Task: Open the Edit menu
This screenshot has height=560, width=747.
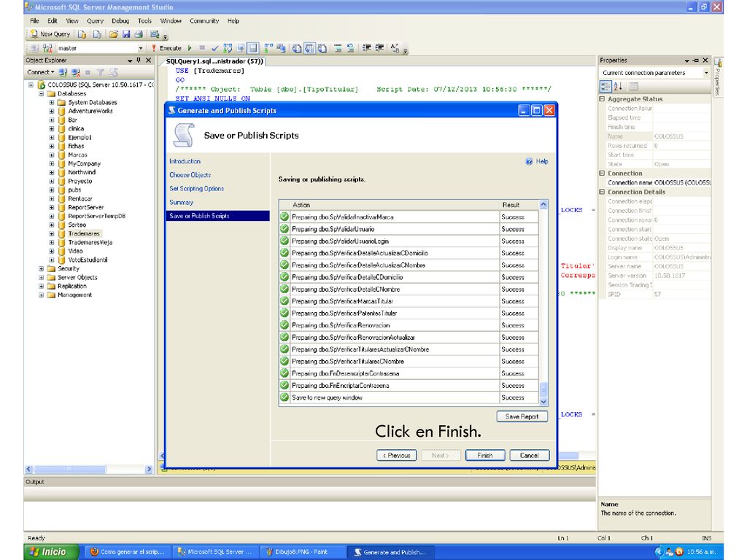Action: [x=52, y=21]
